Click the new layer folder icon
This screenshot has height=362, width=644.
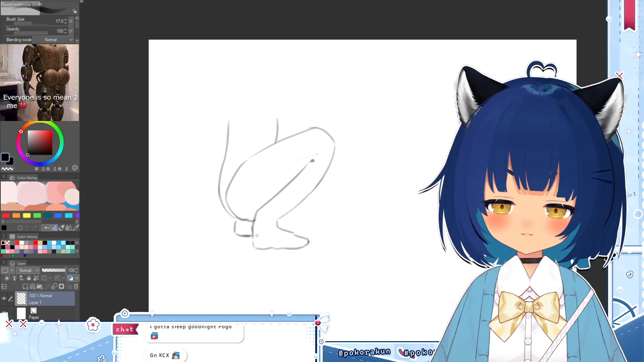(40, 287)
